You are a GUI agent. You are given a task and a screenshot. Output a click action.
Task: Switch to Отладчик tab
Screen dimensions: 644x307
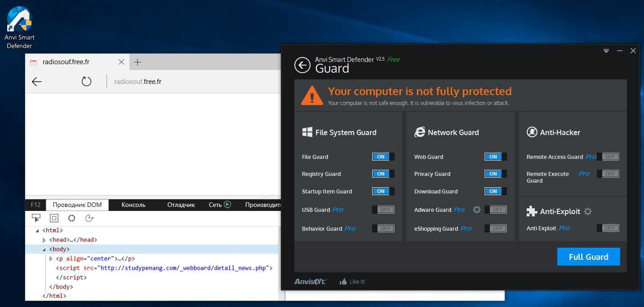pos(181,205)
